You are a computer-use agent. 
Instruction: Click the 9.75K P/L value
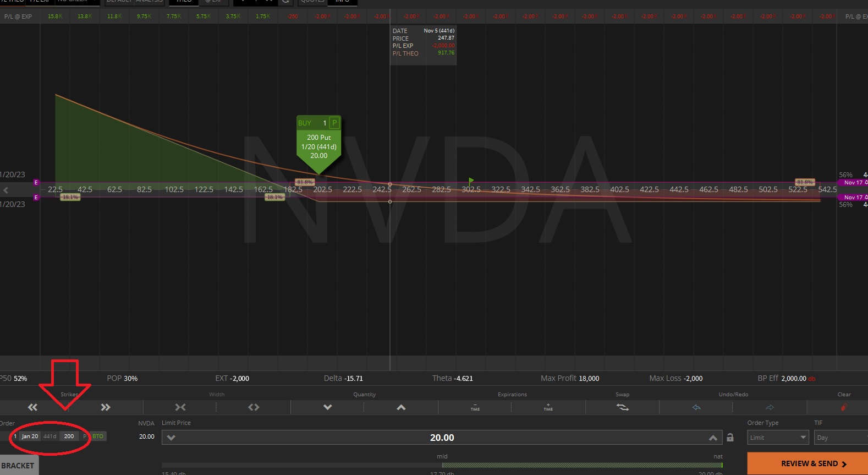(144, 17)
